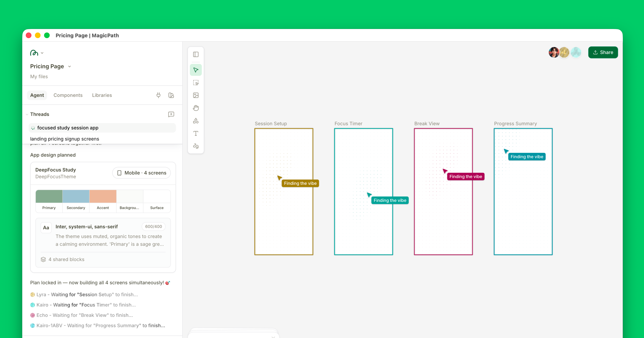Open the plug integrations icon
The height and width of the screenshot is (338, 644).
point(159,95)
